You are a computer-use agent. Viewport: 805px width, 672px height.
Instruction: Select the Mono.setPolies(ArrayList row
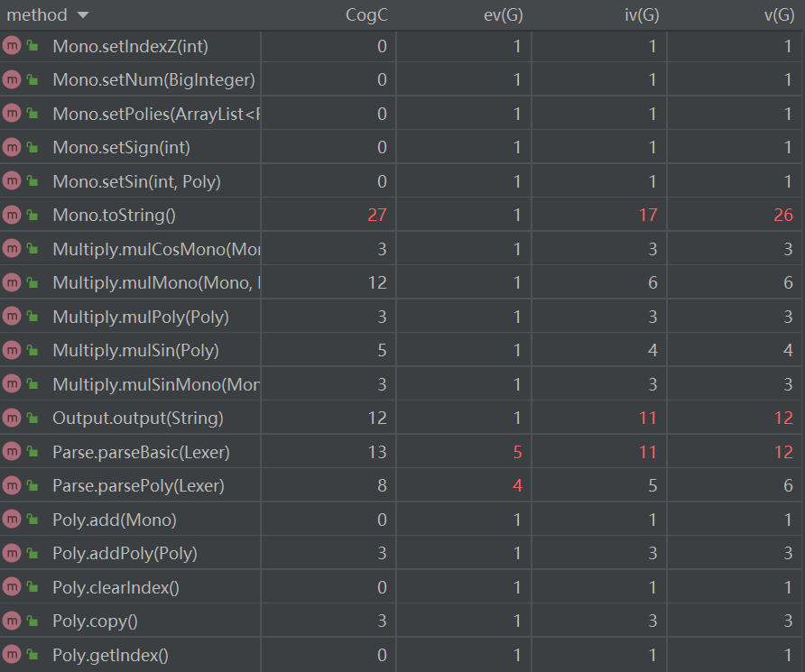[x=402, y=114]
